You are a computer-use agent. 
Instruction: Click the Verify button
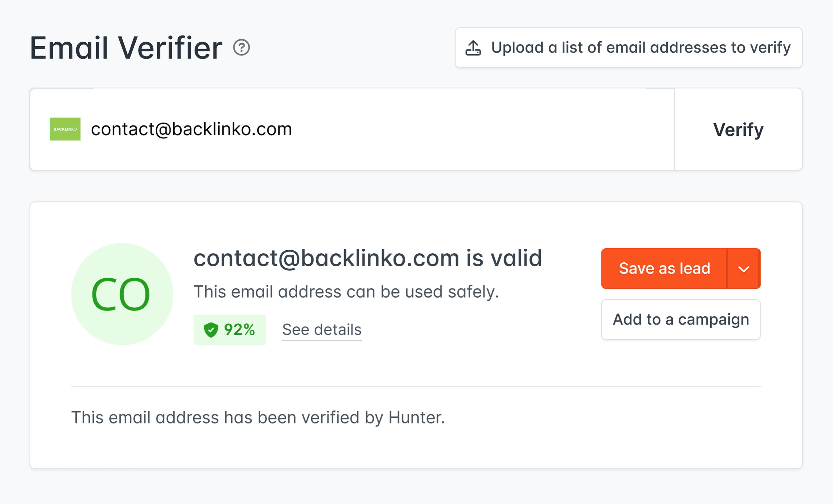point(738,129)
